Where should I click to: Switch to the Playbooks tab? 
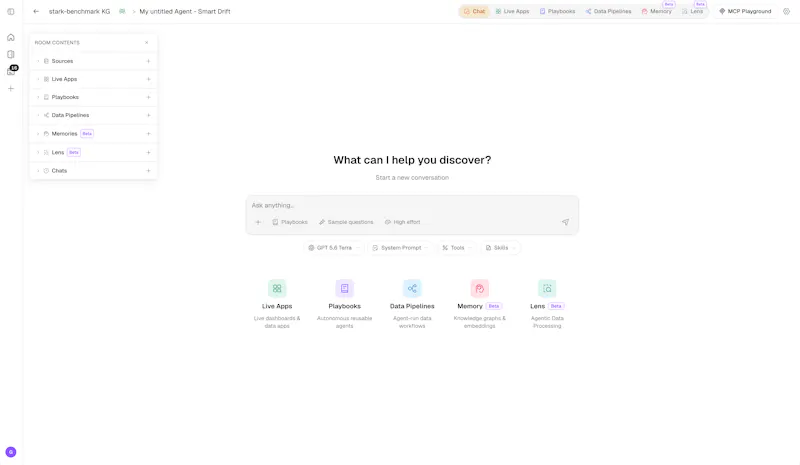(x=557, y=11)
